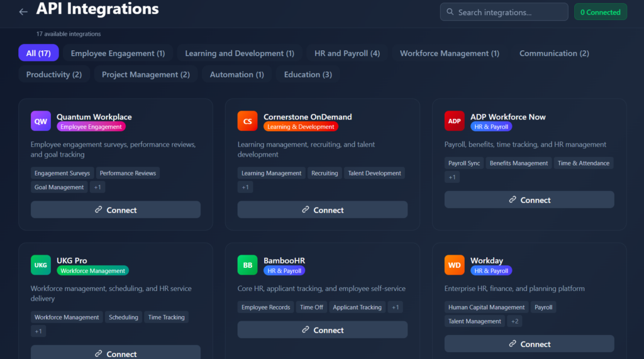Select the All (17) filter tab
The image size is (644, 359).
click(38, 53)
